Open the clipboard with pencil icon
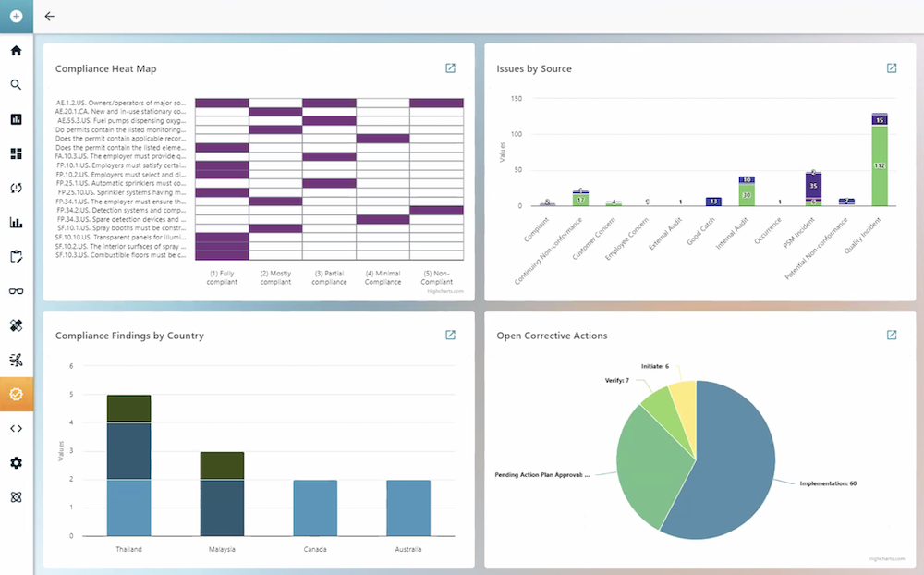924x575 pixels. pyautogui.click(x=16, y=257)
